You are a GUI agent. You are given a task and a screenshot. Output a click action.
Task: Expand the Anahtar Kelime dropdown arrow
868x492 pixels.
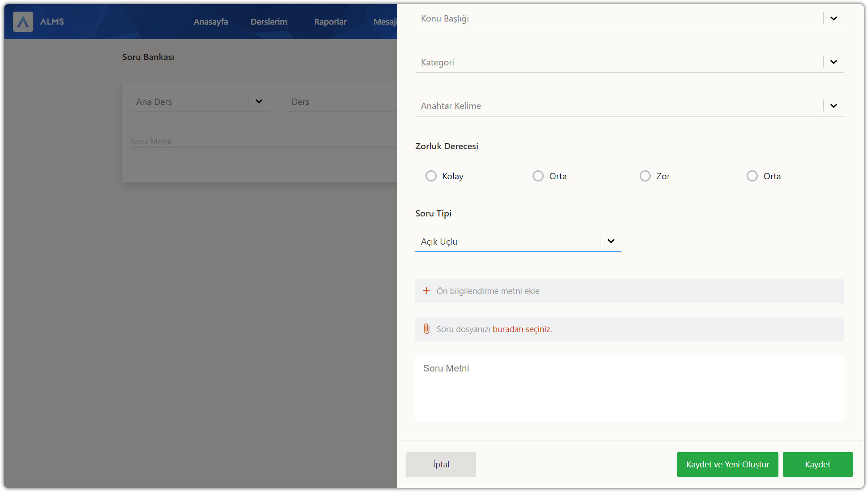click(834, 106)
